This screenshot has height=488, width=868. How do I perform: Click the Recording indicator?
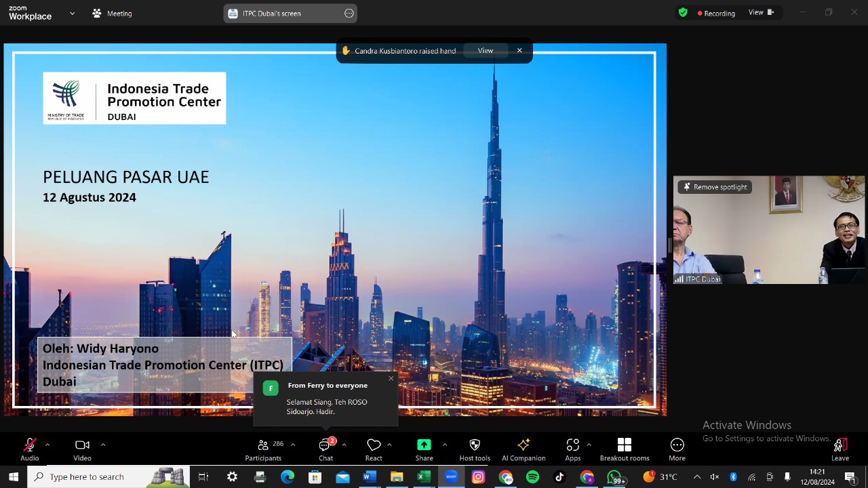pyautogui.click(x=716, y=13)
